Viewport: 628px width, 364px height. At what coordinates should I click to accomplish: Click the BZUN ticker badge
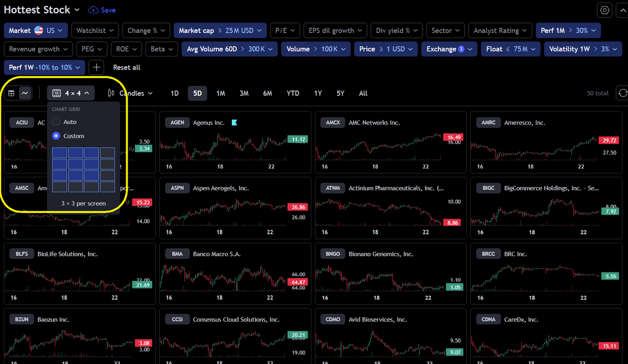pyautogui.click(x=22, y=319)
